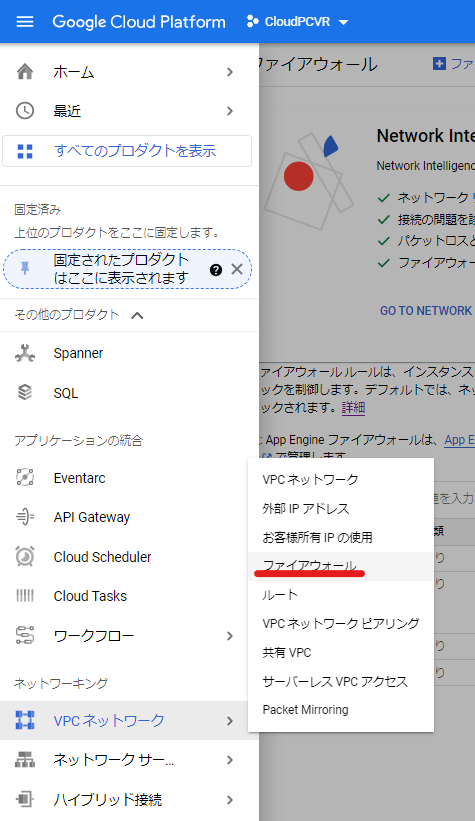
Task: Click the App Engine link in the notice
Action: 459,440
